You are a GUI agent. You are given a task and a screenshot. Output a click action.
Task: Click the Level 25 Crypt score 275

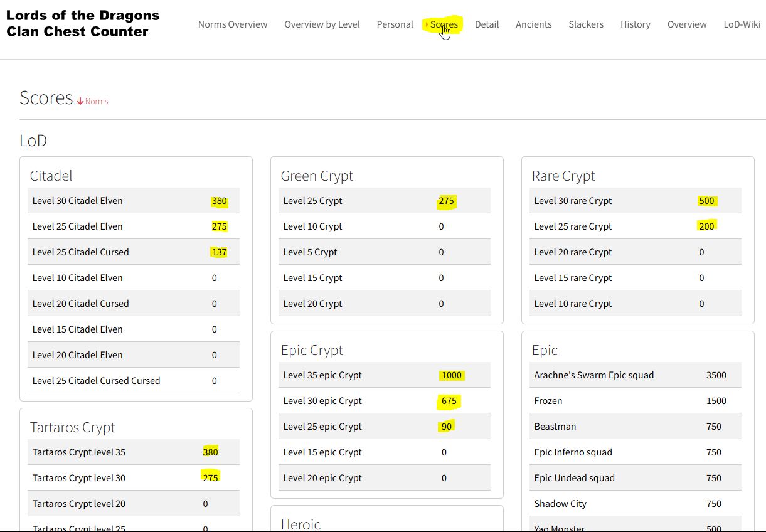click(x=446, y=201)
